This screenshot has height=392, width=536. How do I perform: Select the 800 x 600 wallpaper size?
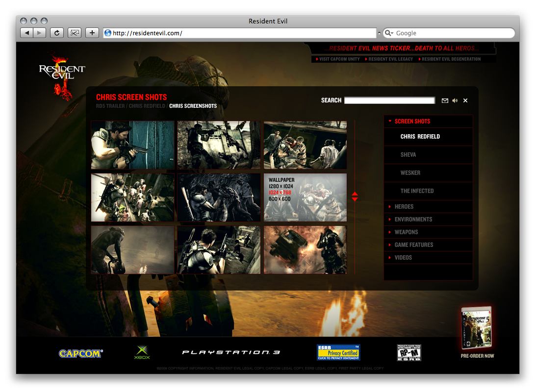[280, 199]
